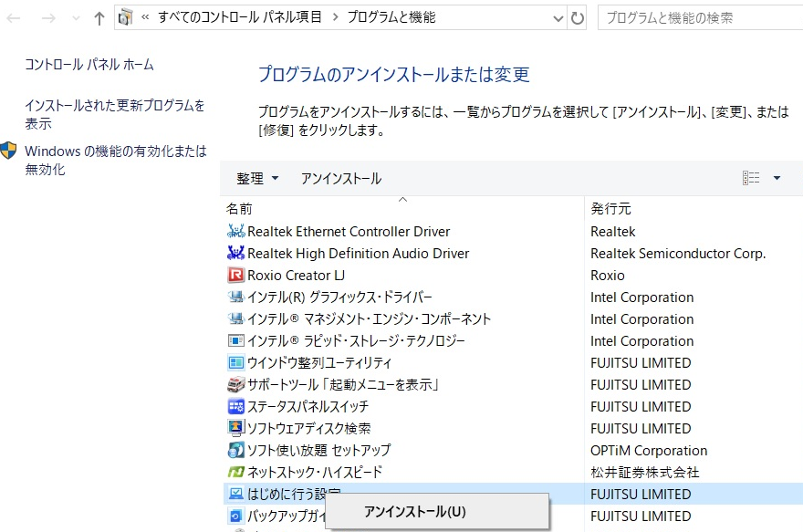
Task: Click the インテル ラピッド・ストレージ・テクノロジー icon
Action: (235, 340)
